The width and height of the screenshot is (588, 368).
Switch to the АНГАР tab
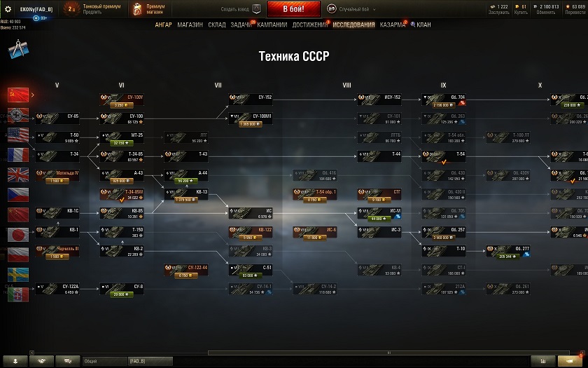coord(164,25)
